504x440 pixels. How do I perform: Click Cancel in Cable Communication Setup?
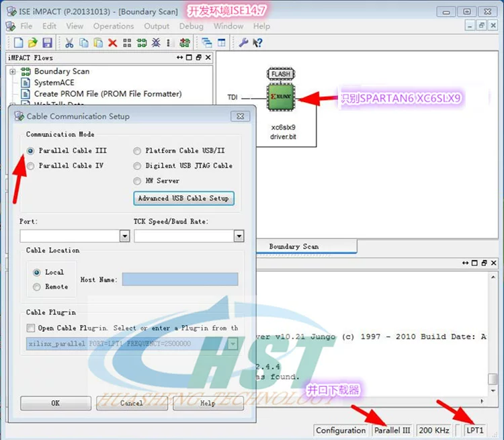click(x=132, y=403)
